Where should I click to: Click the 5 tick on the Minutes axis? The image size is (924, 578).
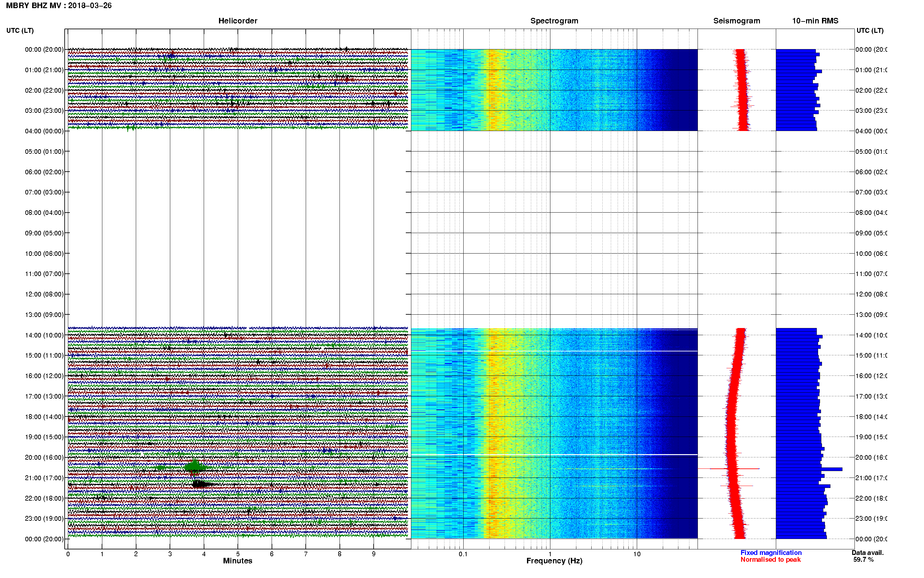237,554
